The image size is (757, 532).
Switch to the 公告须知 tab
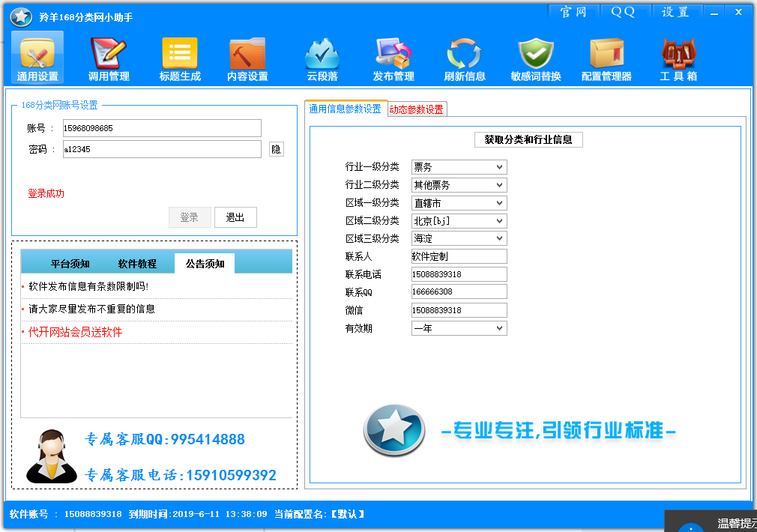(x=205, y=264)
